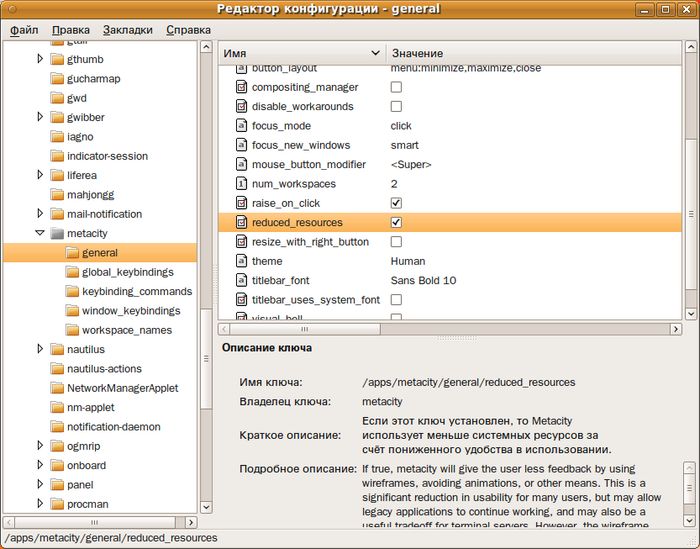Click the folder tree horizontal scrollbar handle

click(x=95, y=522)
